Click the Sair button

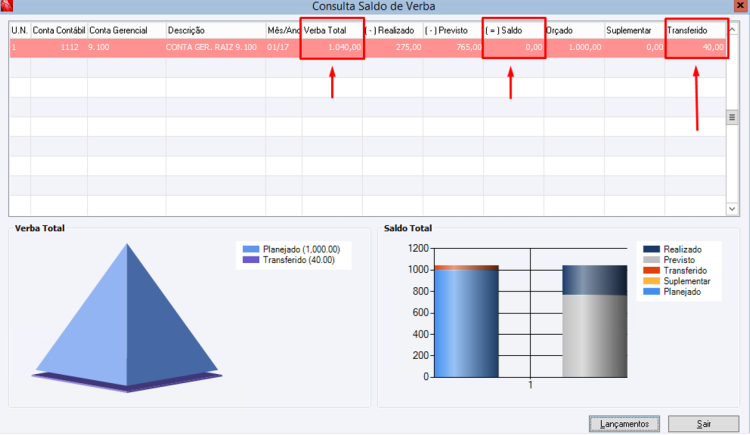click(x=703, y=424)
